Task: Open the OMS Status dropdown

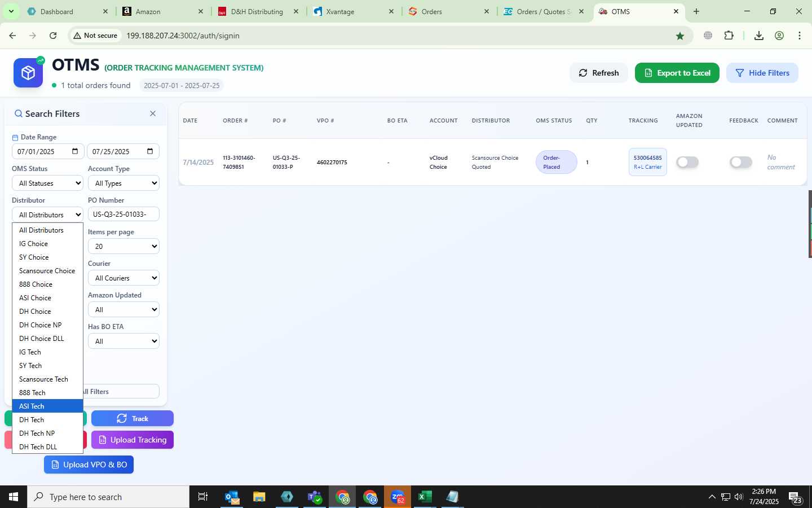Action: tap(47, 183)
